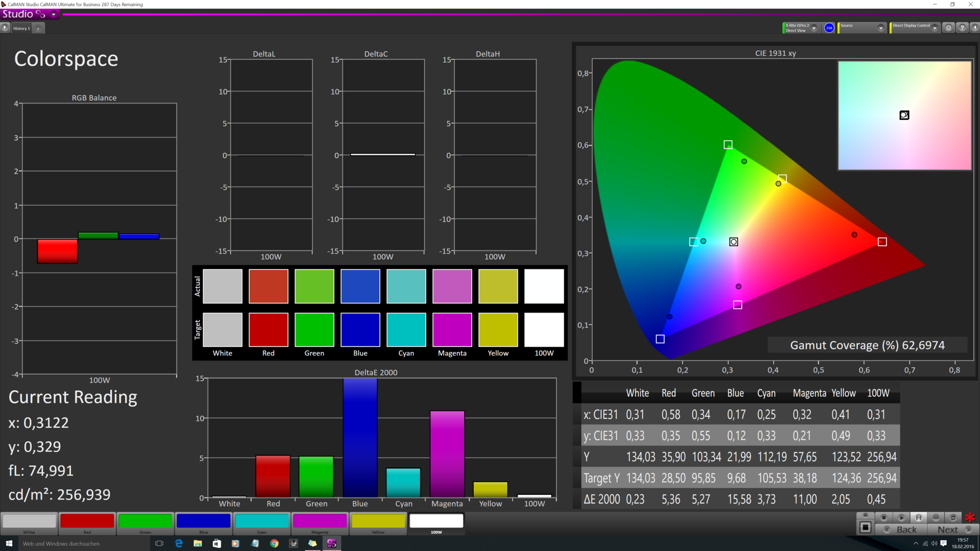Viewport: 980px width, 551px height.
Task: Expand the X-Rite i1Pro 2 meter dropdown
Action: point(814,28)
